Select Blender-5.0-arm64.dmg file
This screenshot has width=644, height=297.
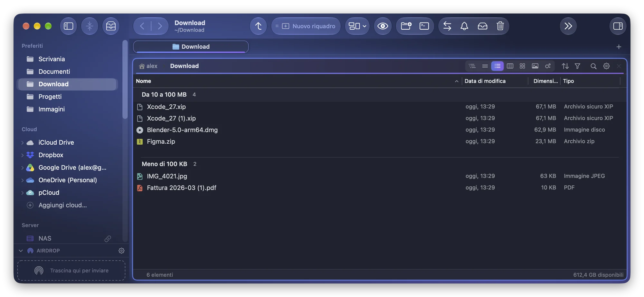[379, 130]
